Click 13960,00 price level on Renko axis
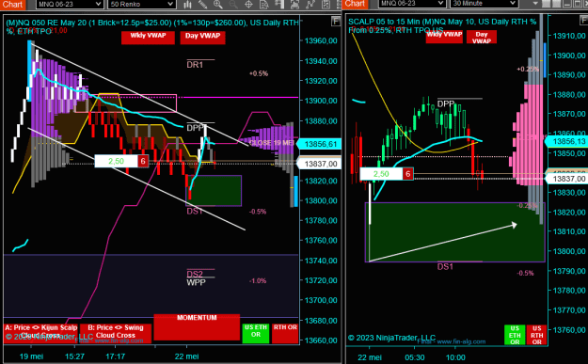588x364 pixels. coord(321,40)
